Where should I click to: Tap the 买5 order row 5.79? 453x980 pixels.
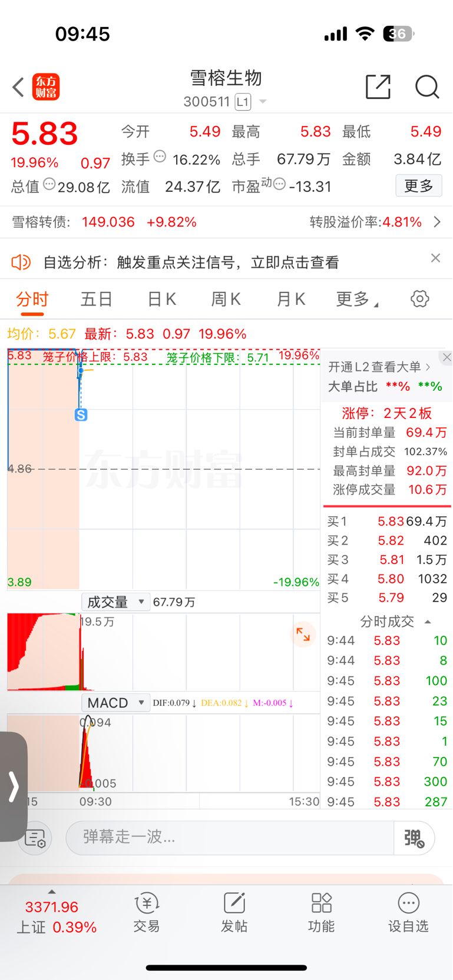(x=387, y=597)
